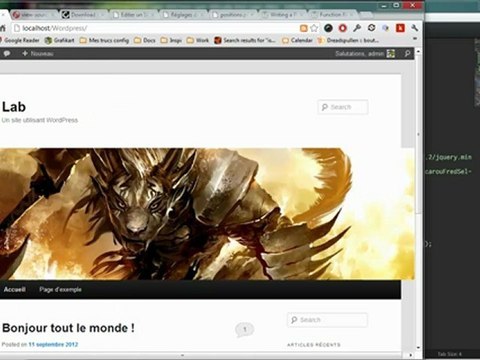
Task: Switch to the 'Function' browser tab
Action: pyautogui.click(x=333, y=15)
